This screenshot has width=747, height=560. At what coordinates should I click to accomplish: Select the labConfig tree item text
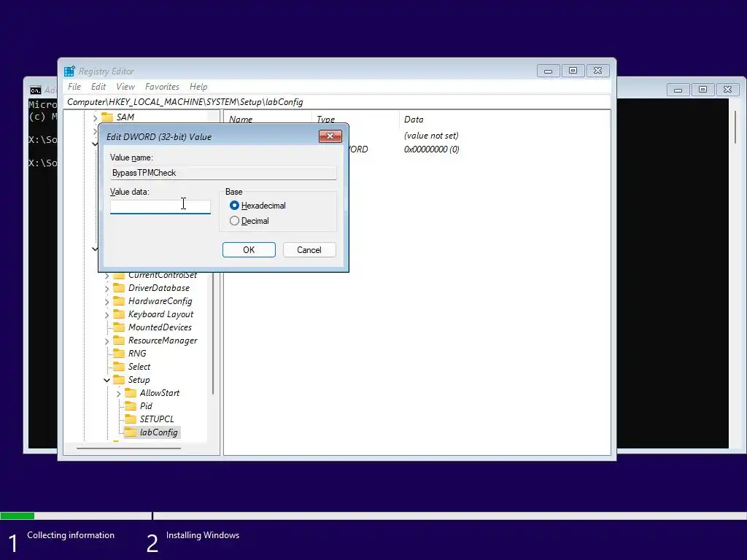pos(158,432)
